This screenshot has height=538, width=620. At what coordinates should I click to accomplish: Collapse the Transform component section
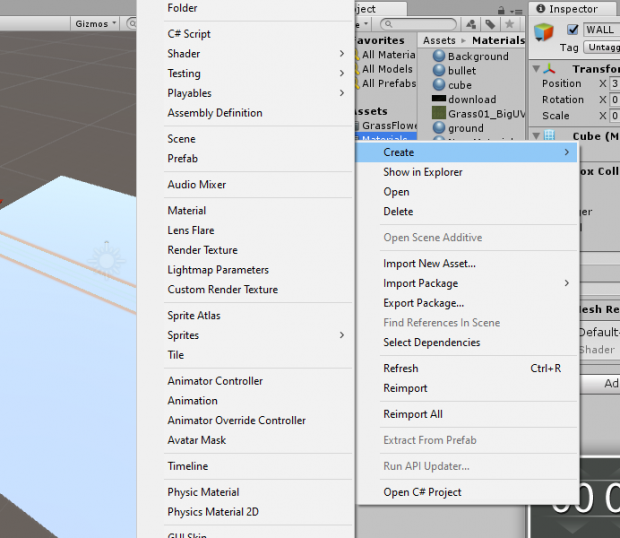click(x=536, y=69)
